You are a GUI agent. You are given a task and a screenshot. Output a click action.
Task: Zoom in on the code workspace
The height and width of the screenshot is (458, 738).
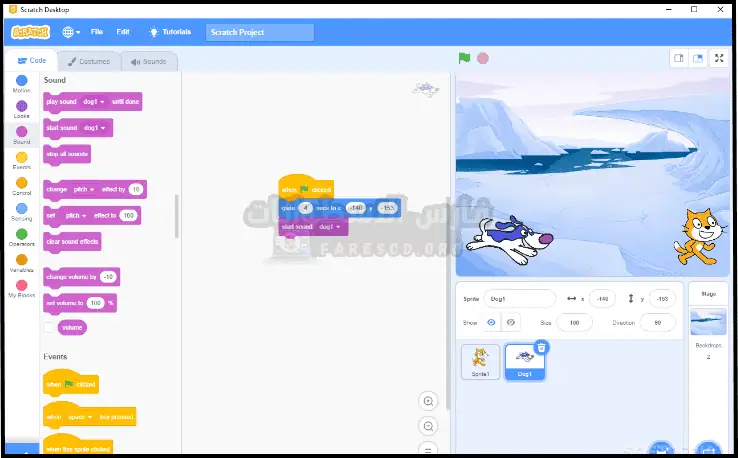pyautogui.click(x=429, y=401)
